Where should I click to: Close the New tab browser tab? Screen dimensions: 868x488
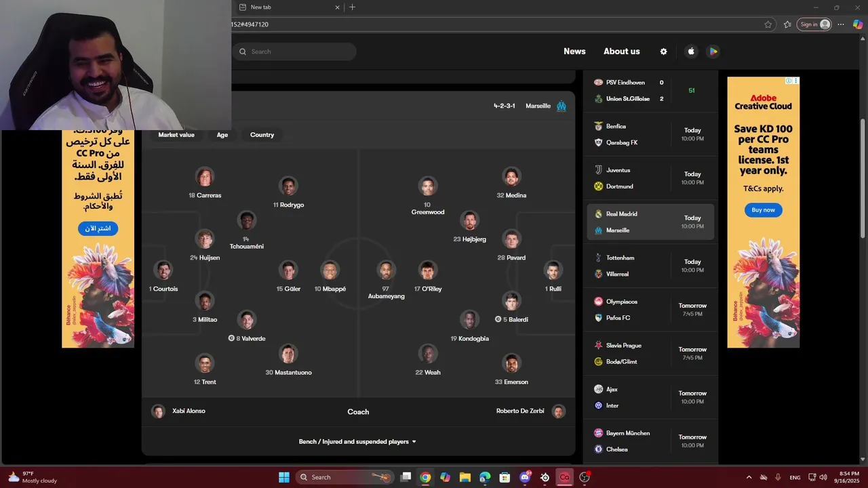[x=337, y=7]
